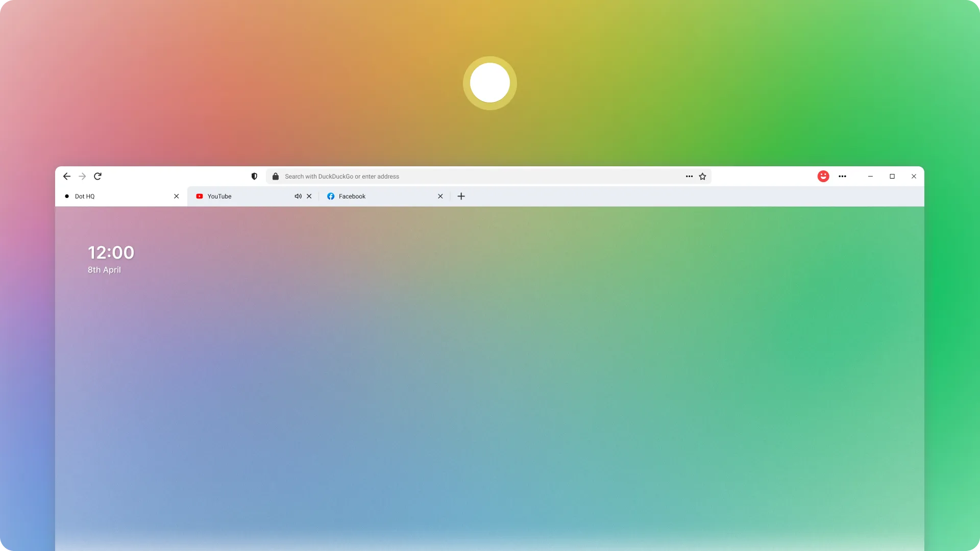Screen dimensions: 980x551
Task: Click the Facebook favicon on its tab
Action: point(331,196)
